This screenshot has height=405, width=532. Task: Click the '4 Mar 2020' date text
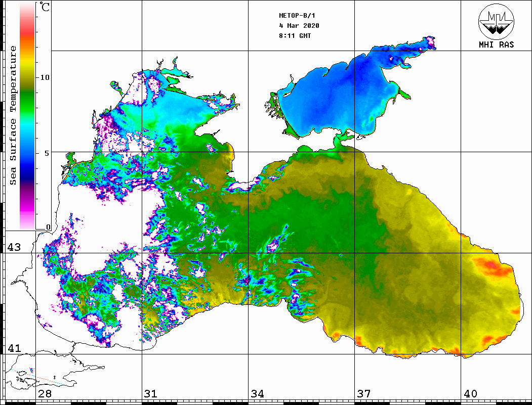[x=299, y=26]
